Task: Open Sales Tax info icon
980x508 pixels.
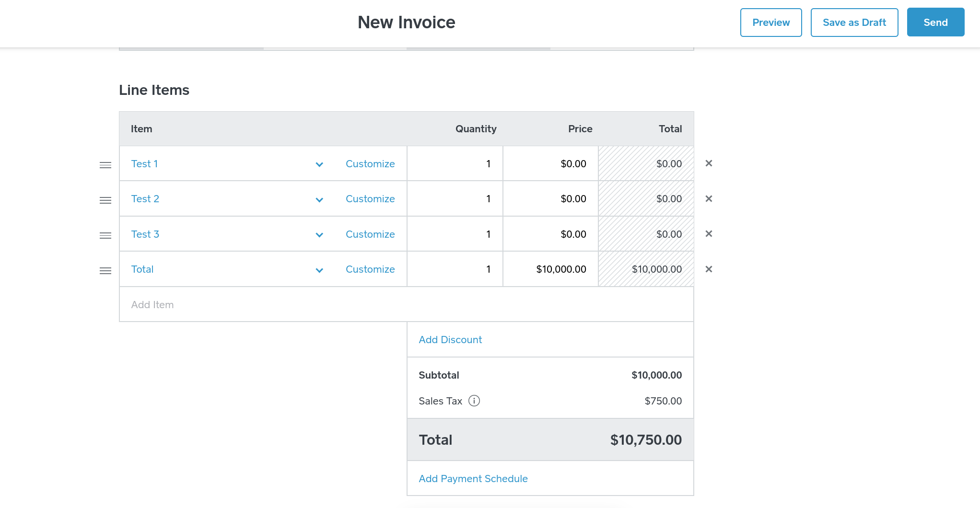Action: point(474,401)
